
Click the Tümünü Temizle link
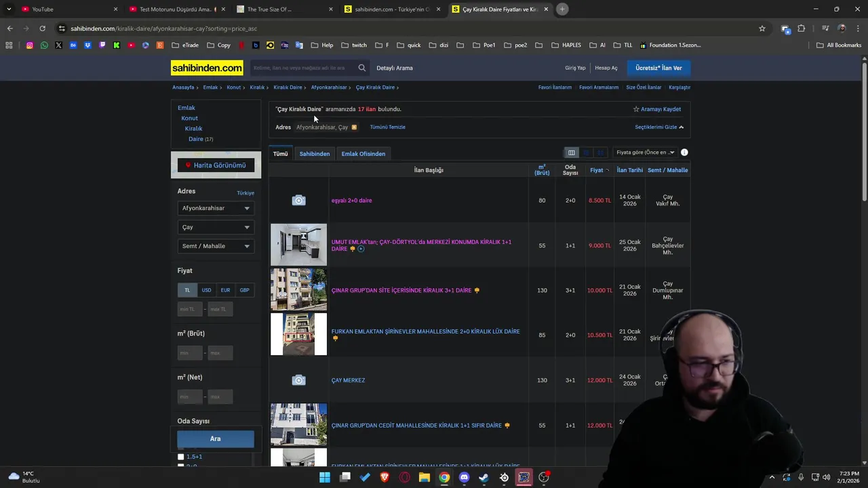(x=388, y=127)
